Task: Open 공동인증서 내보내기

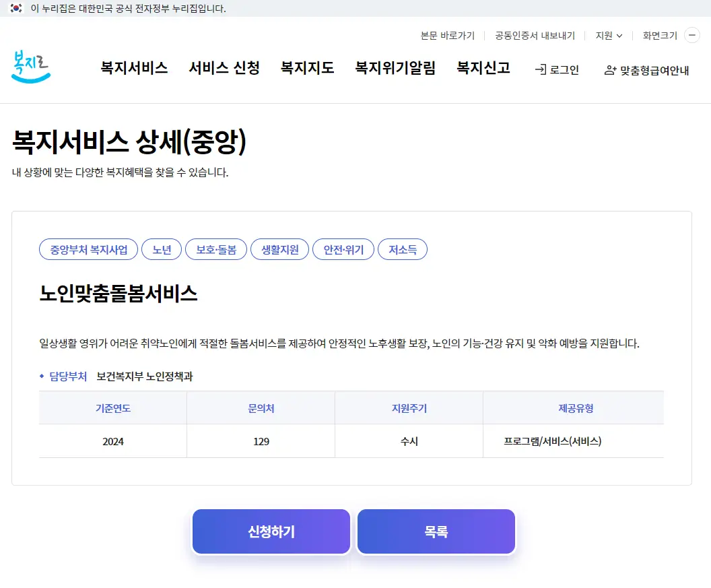Action: 534,35
